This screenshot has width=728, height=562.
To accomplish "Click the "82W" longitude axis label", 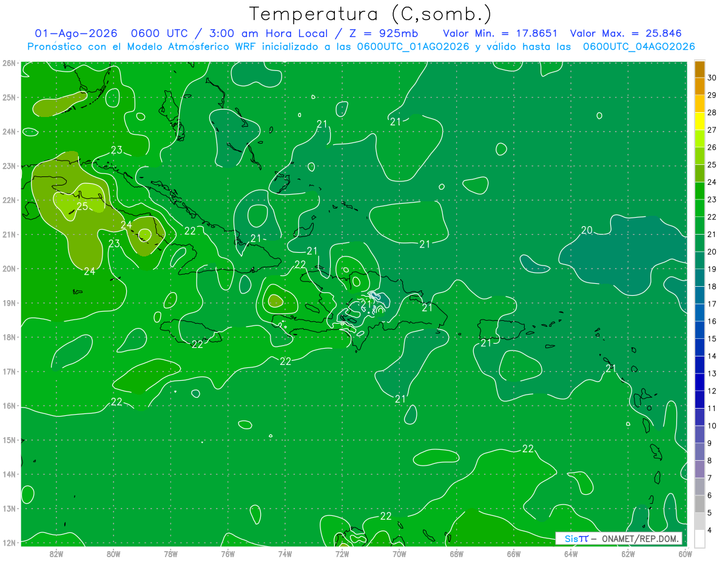I will [x=56, y=554].
